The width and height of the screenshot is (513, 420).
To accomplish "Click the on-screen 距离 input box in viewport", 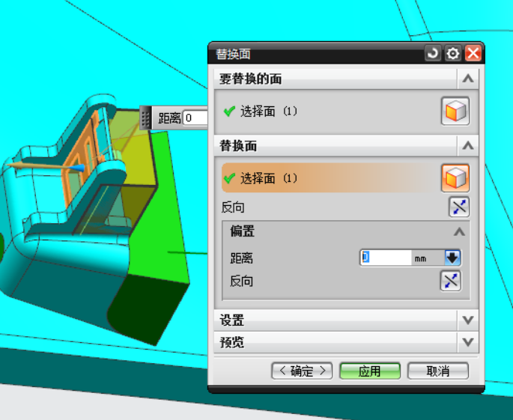I will 195,118.
